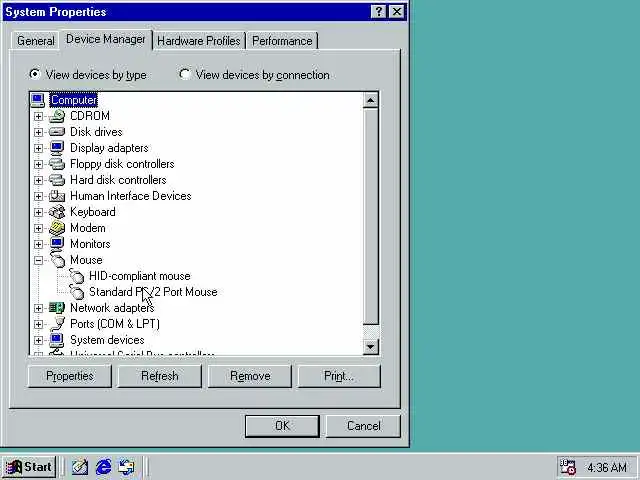Screen dimensions: 640x480
Task: Click the CDROM device icon
Action: coord(57,116)
